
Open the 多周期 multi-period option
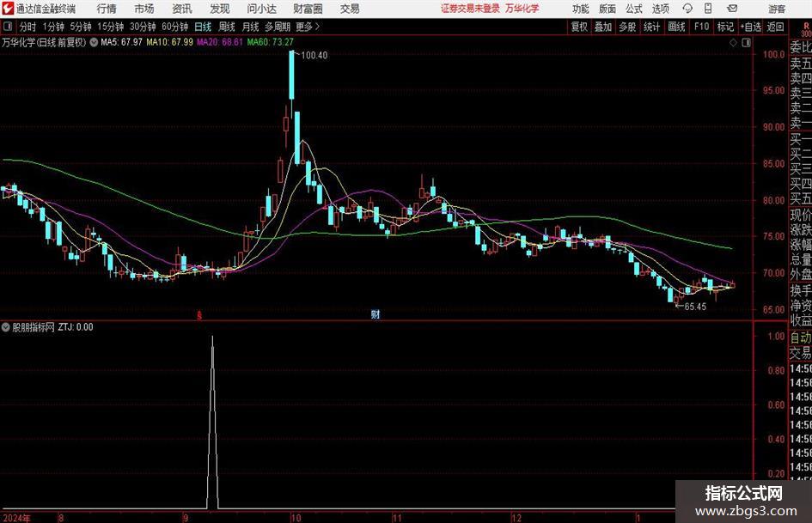coord(278,27)
